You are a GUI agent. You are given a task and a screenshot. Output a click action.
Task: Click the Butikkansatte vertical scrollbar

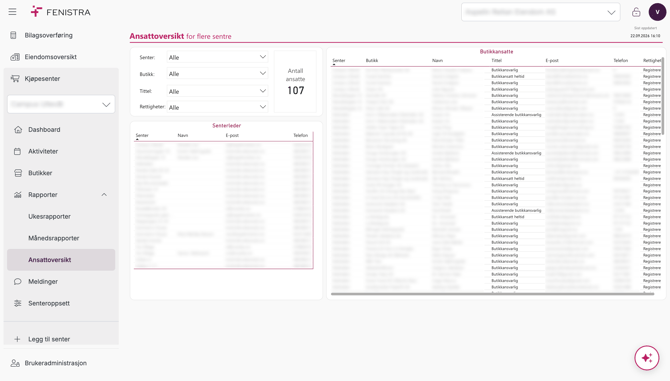tap(663, 96)
